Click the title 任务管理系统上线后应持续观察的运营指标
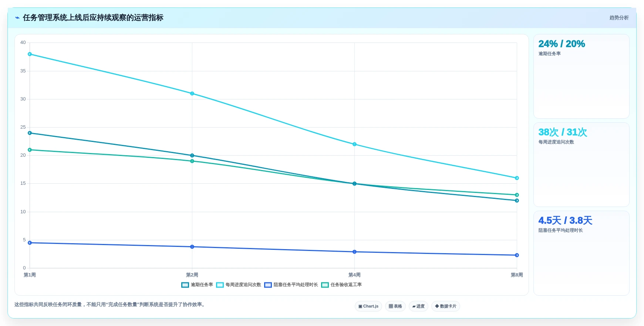644x326 pixels. tap(93, 18)
